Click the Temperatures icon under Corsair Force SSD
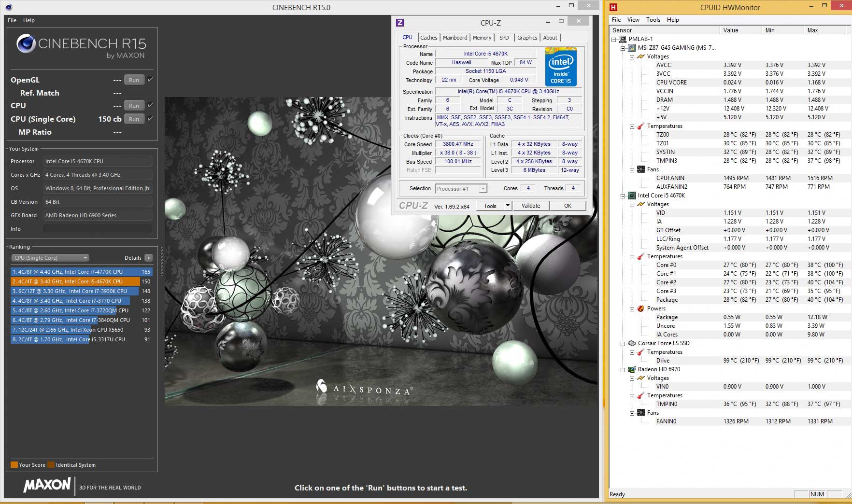The width and height of the screenshot is (852, 504). tap(641, 352)
